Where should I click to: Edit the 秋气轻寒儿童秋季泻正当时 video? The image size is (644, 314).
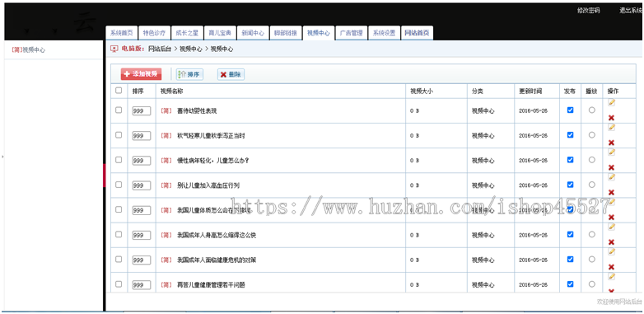[612, 128]
